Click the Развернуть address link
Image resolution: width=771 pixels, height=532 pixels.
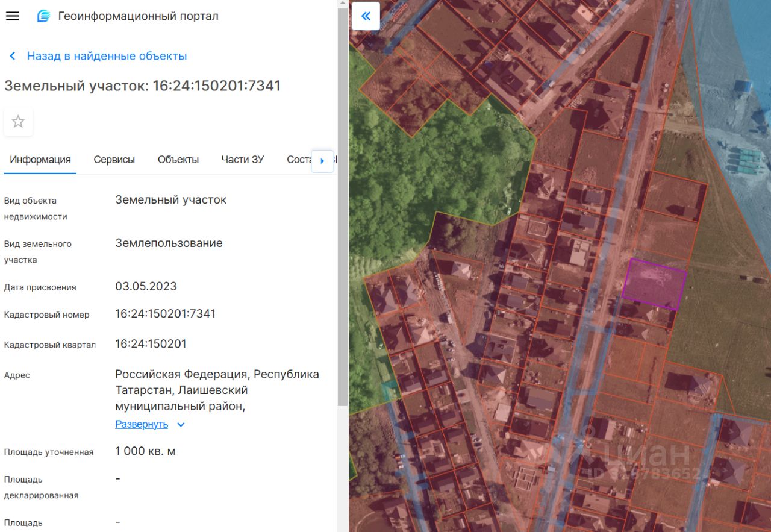click(x=142, y=424)
